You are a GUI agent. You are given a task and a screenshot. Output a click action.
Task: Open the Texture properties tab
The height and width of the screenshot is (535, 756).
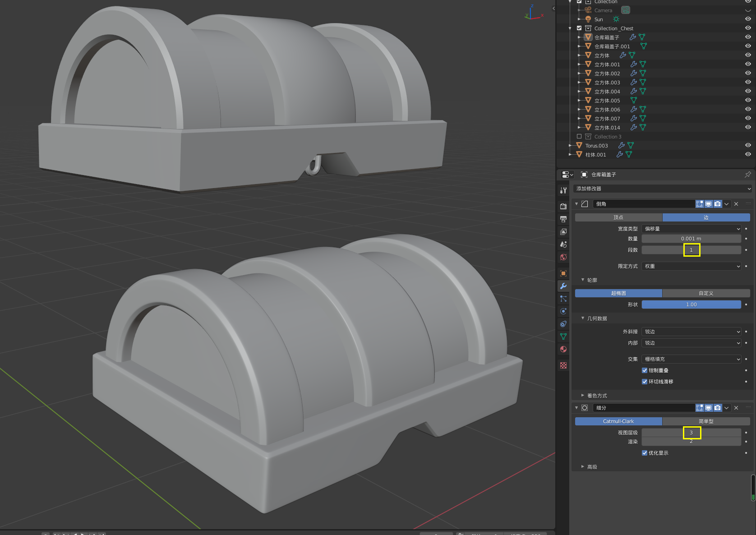pos(563,365)
